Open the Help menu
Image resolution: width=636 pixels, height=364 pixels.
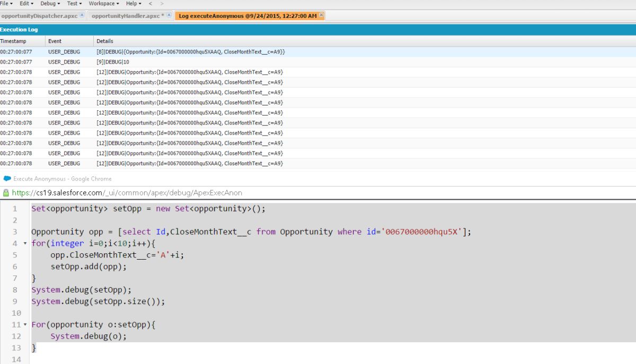[x=134, y=3]
